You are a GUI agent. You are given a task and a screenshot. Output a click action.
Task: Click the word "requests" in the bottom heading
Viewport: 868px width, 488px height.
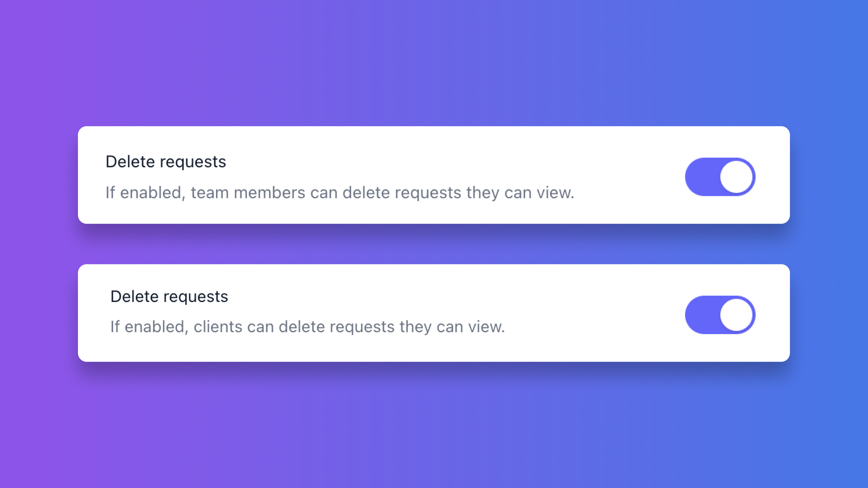195,296
